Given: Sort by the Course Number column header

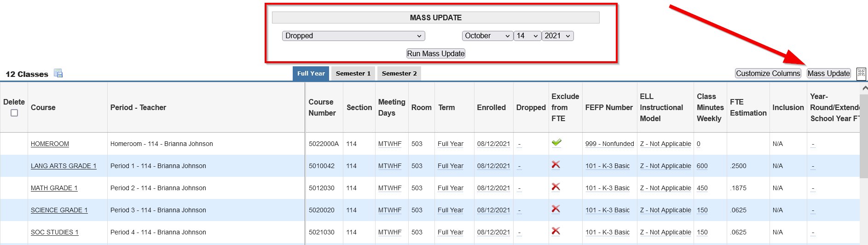Looking at the screenshot, I should [322, 107].
